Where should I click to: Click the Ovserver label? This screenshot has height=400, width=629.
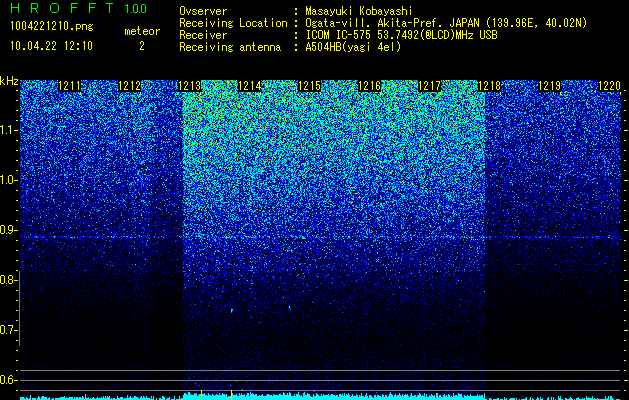pos(203,11)
